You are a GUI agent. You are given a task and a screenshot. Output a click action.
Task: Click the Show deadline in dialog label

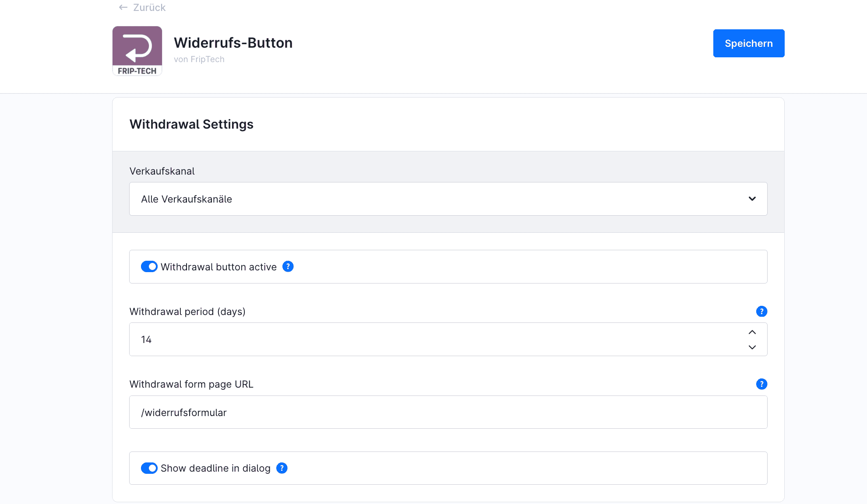[x=215, y=468]
